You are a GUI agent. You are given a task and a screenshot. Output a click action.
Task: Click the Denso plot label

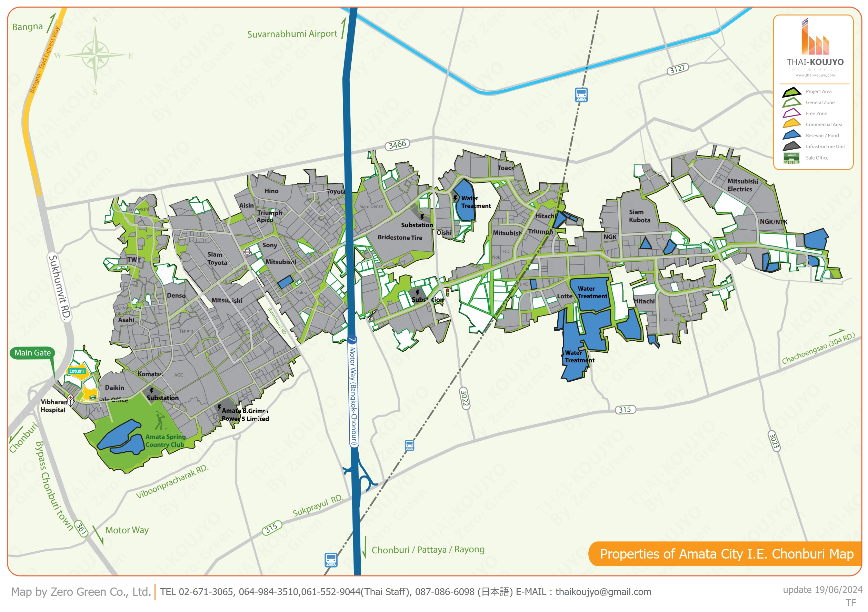click(176, 295)
